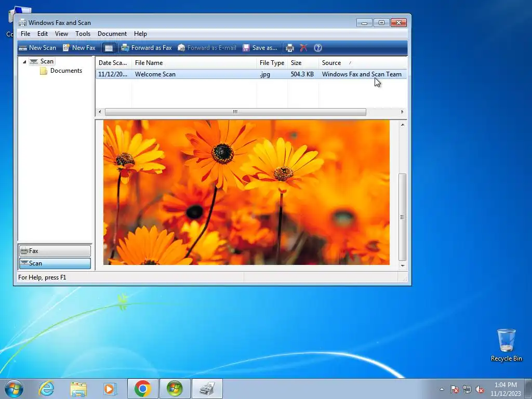Click the Action Center flag icon
The width and height of the screenshot is (532, 399).
454,389
